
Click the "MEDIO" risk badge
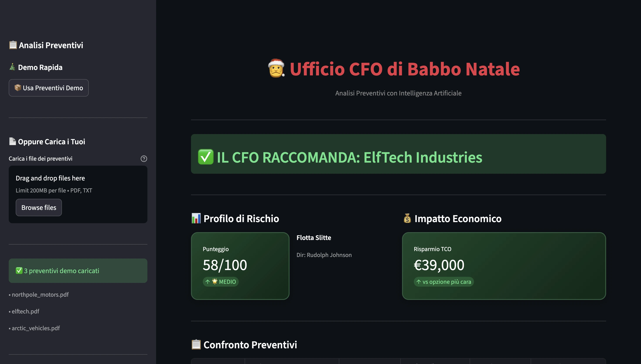click(221, 282)
